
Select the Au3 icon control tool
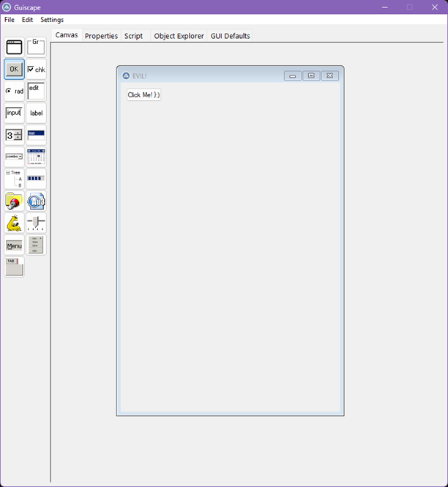(36, 201)
